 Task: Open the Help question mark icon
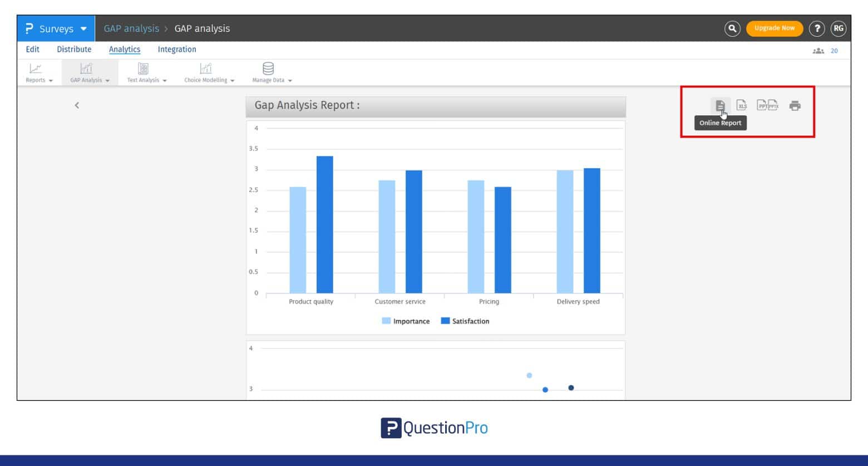pos(817,28)
